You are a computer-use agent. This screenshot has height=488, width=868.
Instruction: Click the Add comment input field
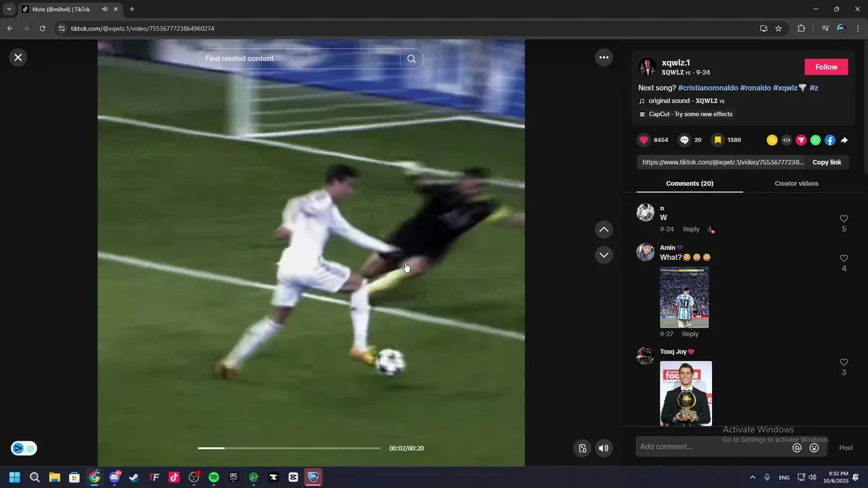click(712, 447)
